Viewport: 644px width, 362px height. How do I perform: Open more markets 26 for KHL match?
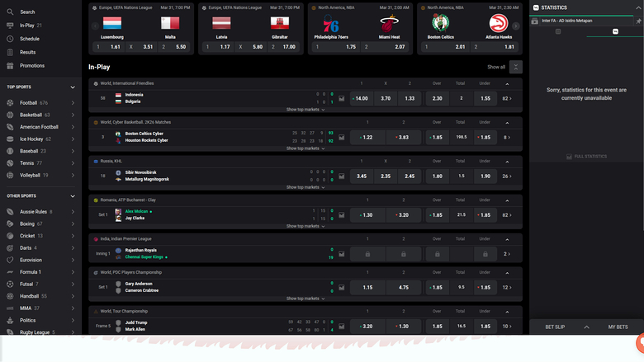pos(507,176)
